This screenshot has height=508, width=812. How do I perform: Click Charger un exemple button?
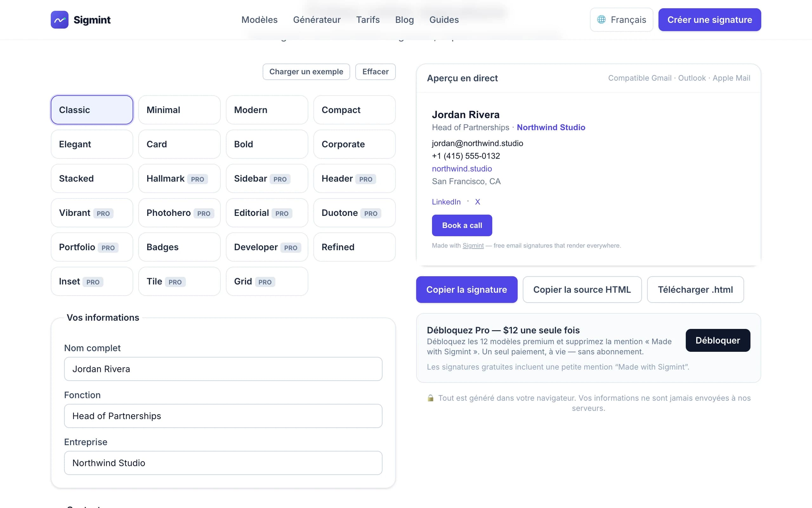306,71
